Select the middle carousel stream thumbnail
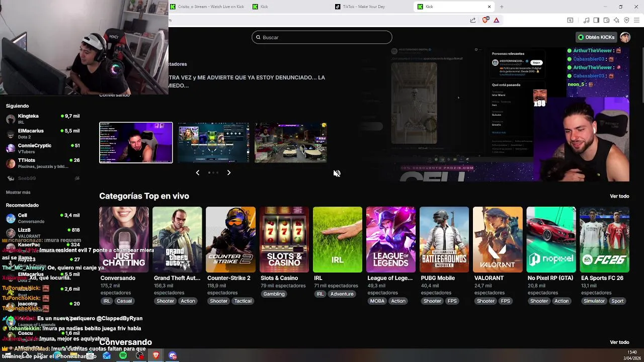This screenshot has width=644, height=362. click(x=213, y=143)
